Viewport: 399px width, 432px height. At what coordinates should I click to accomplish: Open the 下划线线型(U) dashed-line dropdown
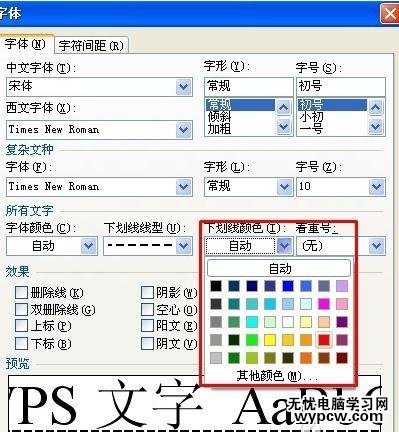pos(184,246)
